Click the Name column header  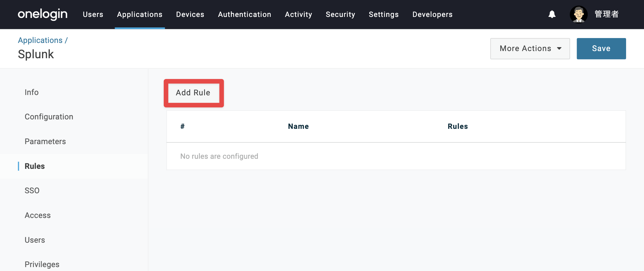(x=298, y=127)
